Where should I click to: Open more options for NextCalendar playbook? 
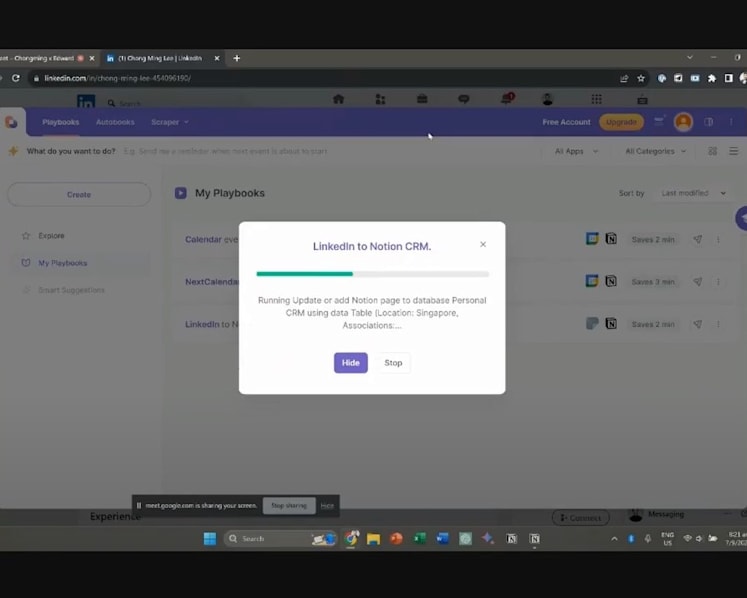pos(718,282)
